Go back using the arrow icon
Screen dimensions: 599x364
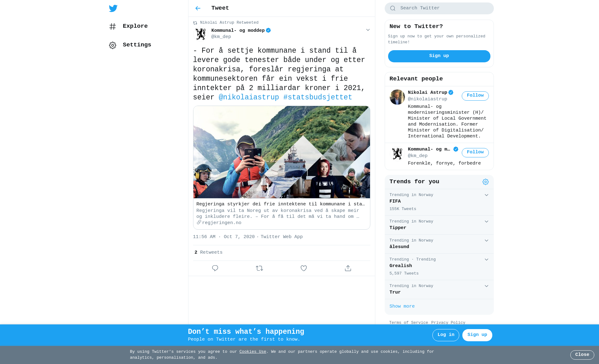click(198, 8)
